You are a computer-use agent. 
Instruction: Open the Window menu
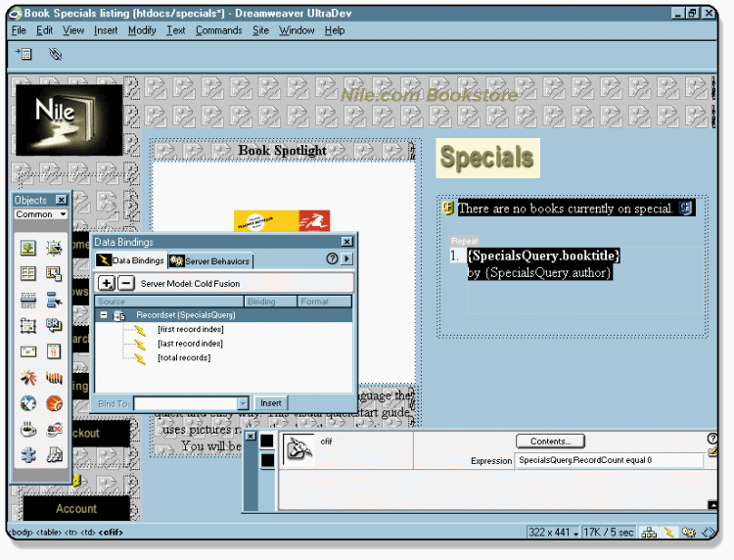297,30
